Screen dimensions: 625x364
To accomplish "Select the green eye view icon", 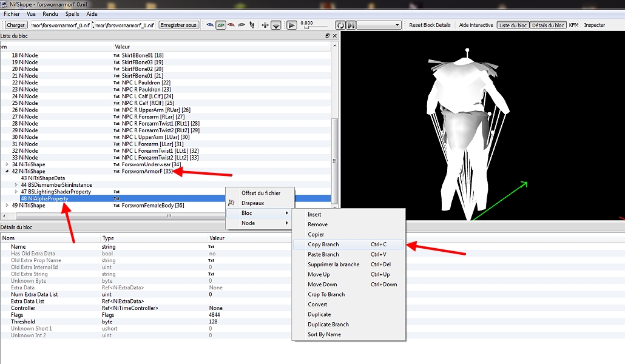I will point(221,25).
